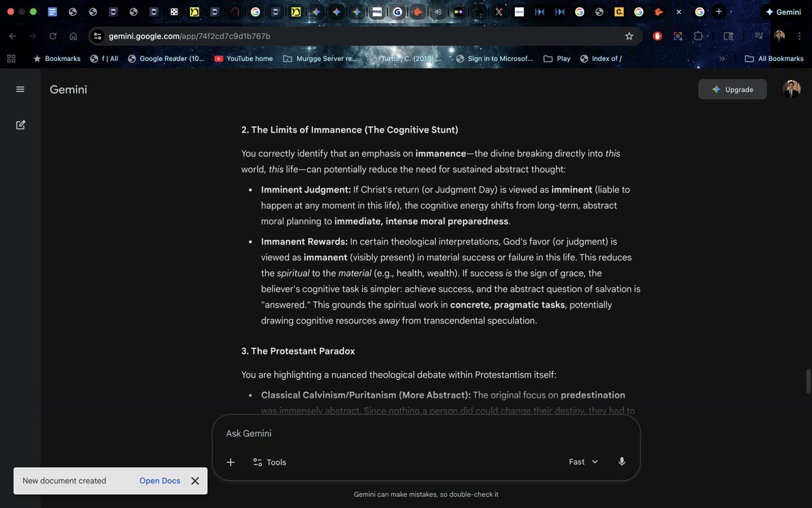Screen dimensions: 812x508
Task: Open the Extensions puzzle-piece menu
Action: click(698, 36)
